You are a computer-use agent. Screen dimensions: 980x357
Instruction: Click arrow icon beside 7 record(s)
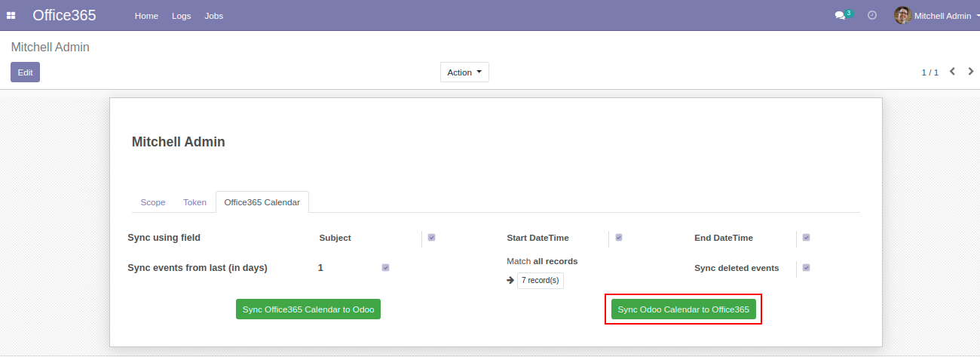click(x=510, y=280)
